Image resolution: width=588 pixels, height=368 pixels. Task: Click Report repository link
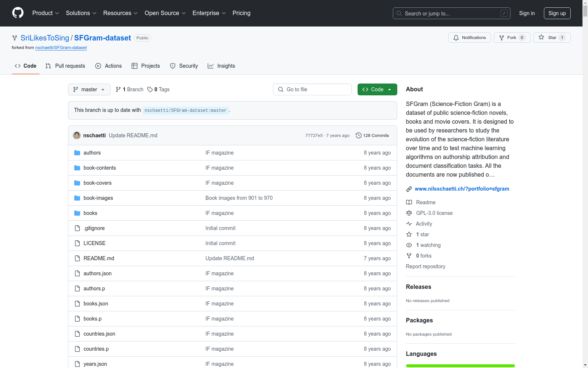(x=426, y=266)
